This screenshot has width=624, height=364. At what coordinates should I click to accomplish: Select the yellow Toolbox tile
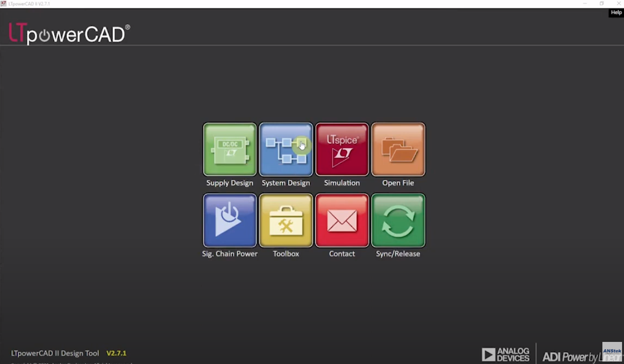click(286, 220)
